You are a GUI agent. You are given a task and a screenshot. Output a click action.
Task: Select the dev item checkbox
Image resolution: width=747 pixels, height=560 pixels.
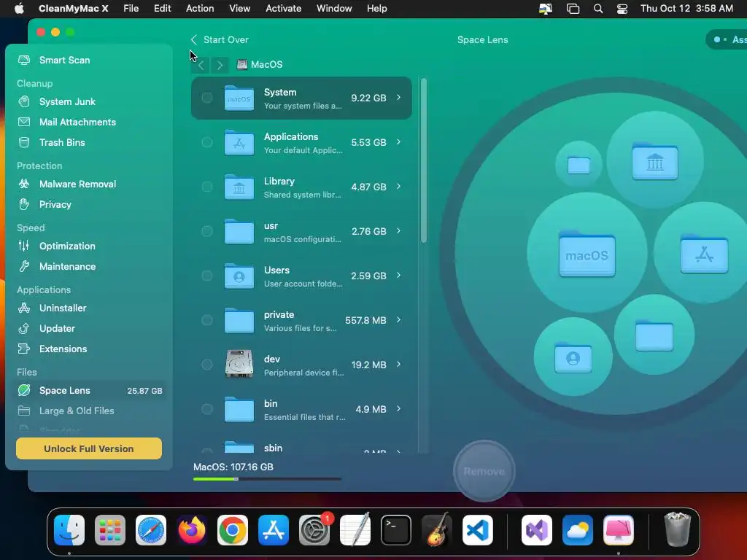(x=206, y=365)
